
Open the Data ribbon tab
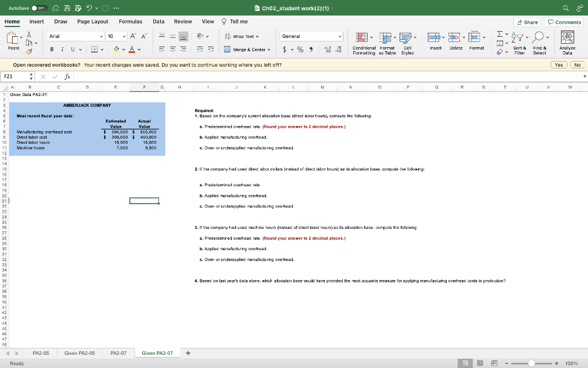click(x=158, y=21)
